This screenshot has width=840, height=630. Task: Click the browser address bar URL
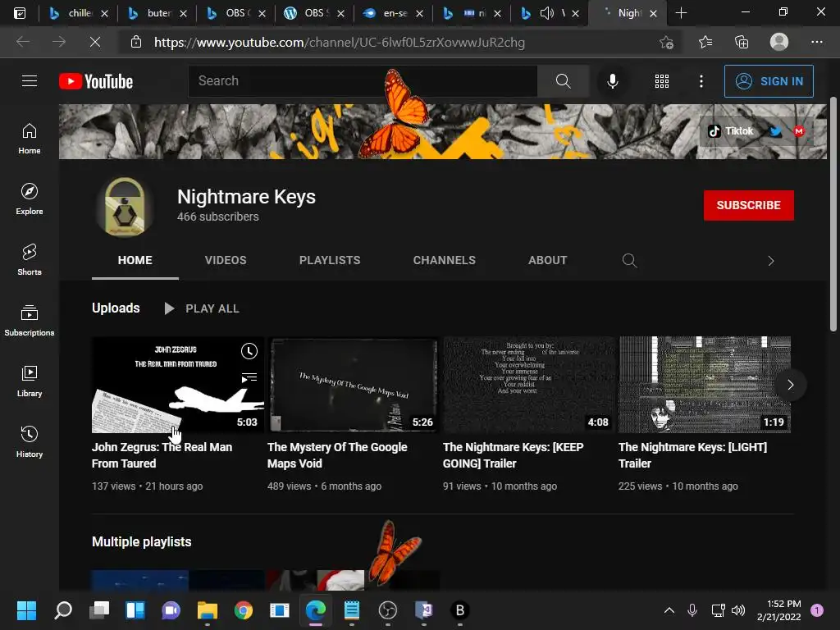[339, 43]
